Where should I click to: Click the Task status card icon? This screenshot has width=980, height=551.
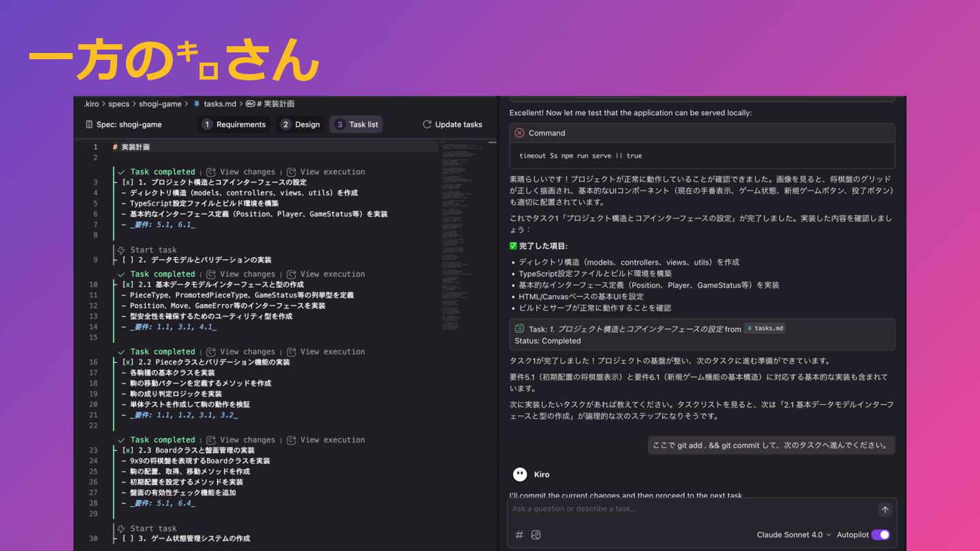520,329
